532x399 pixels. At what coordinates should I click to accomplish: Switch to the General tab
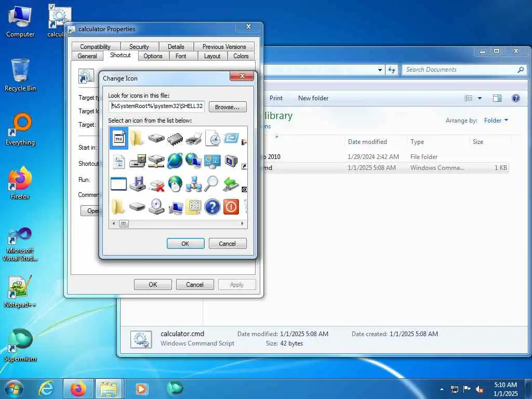[x=87, y=56]
